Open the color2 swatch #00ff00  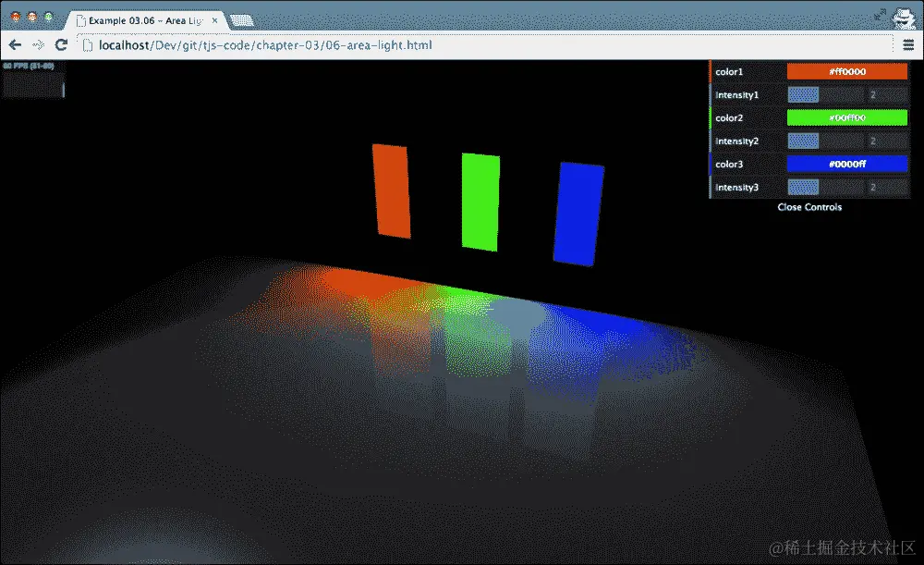(847, 118)
